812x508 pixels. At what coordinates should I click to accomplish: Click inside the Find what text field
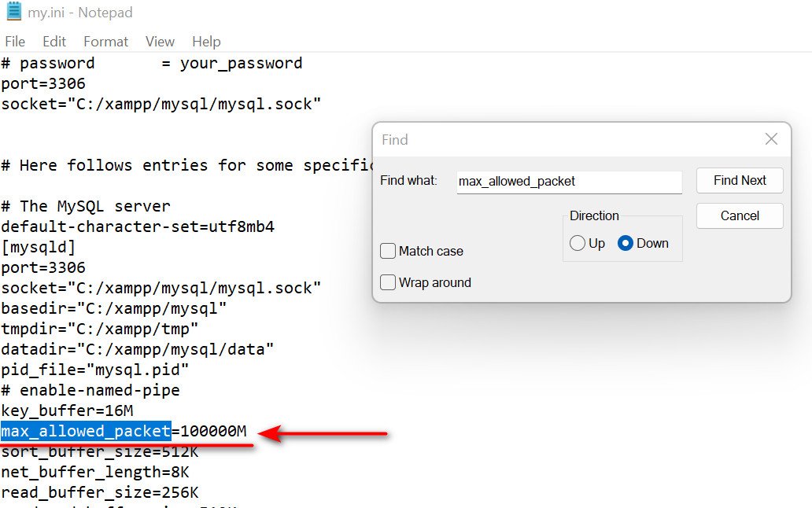click(x=569, y=182)
